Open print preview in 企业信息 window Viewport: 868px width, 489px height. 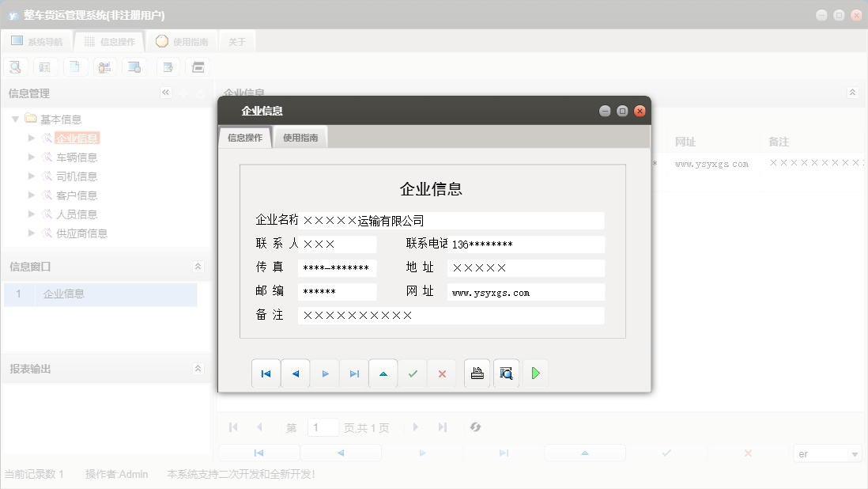[506, 373]
